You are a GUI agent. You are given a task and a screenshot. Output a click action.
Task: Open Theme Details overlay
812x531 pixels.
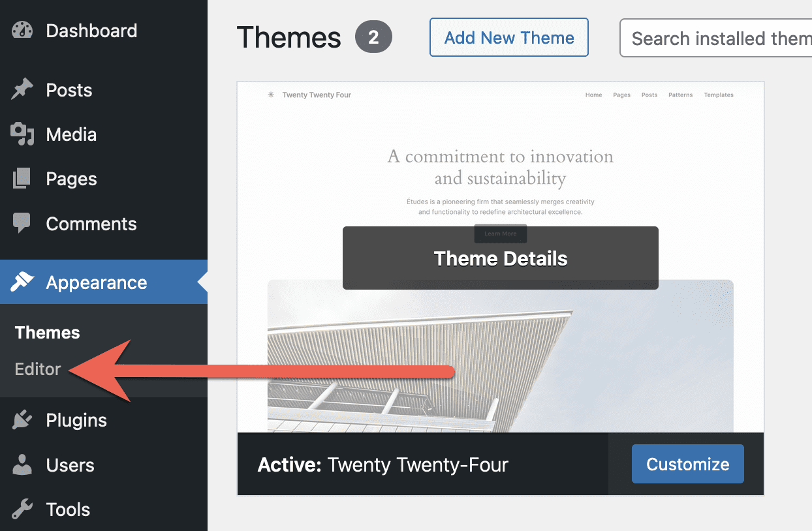(x=500, y=258)
